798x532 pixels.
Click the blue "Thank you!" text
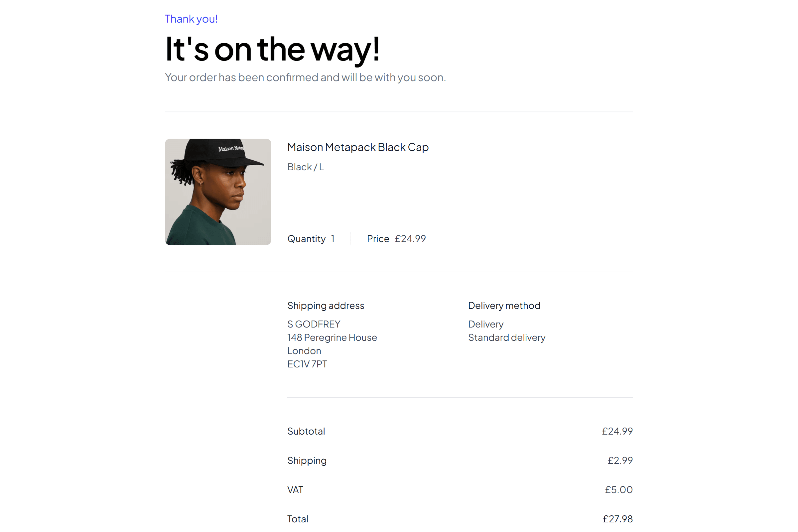click(191, 19)
